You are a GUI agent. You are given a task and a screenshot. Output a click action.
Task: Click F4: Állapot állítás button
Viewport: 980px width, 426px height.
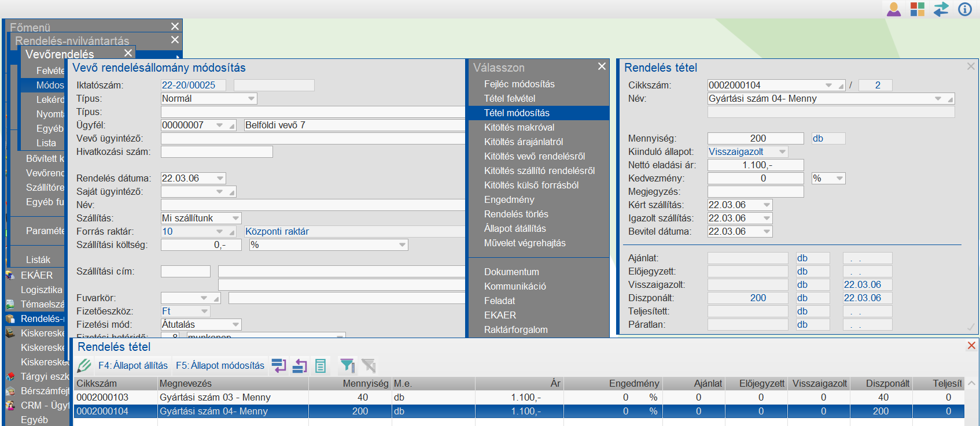click(133, 366)
